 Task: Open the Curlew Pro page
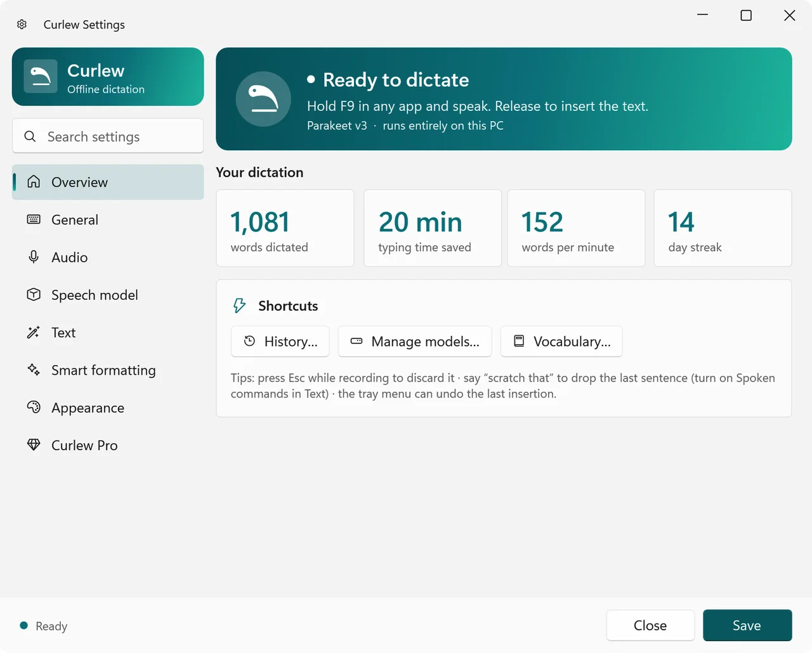pos(108,445)
